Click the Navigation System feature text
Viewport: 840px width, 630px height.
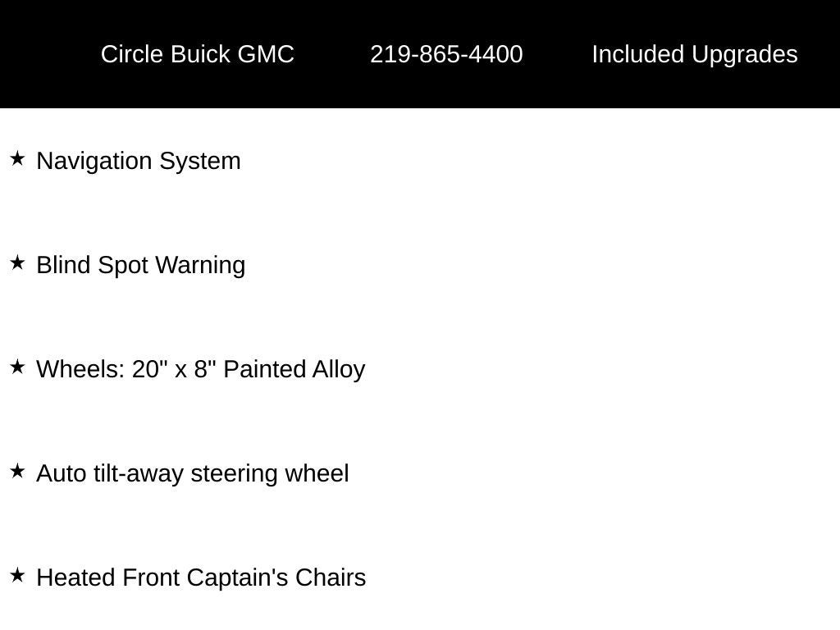coord(139,161)
